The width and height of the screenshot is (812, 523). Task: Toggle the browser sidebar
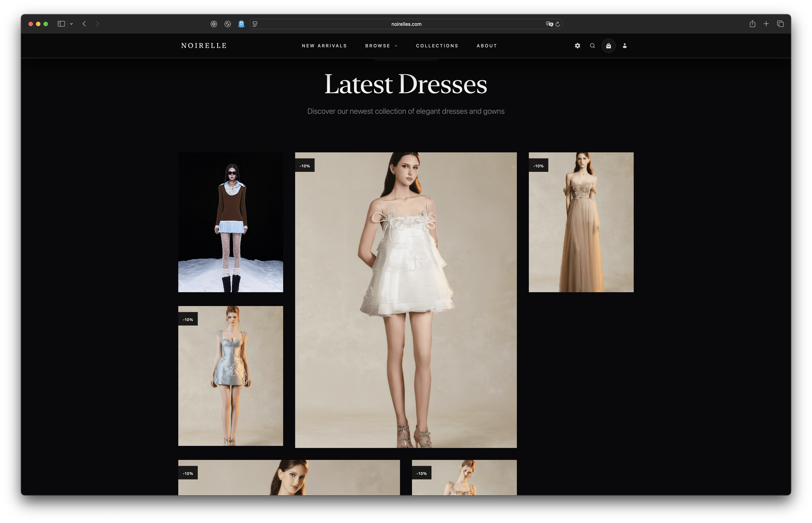[61, 24]
